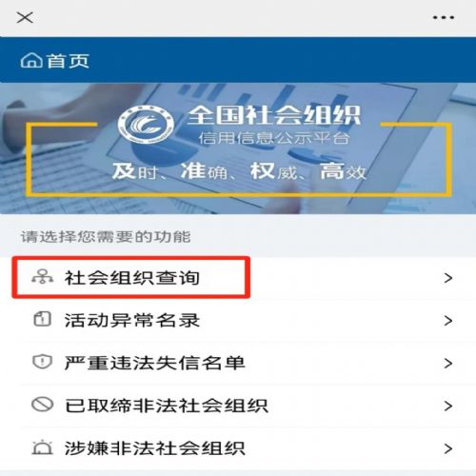The width and height of the screenshot is (476, 476).
Task: Expand the chevron for 已取缔非法社会组织
Action: click(x=448, y=406)
